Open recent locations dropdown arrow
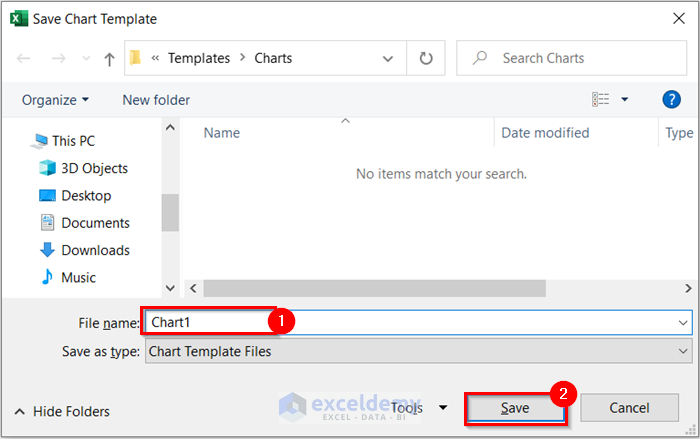This screenshot has height=439, width=700. pyautogui.click(x=85, y=59)
